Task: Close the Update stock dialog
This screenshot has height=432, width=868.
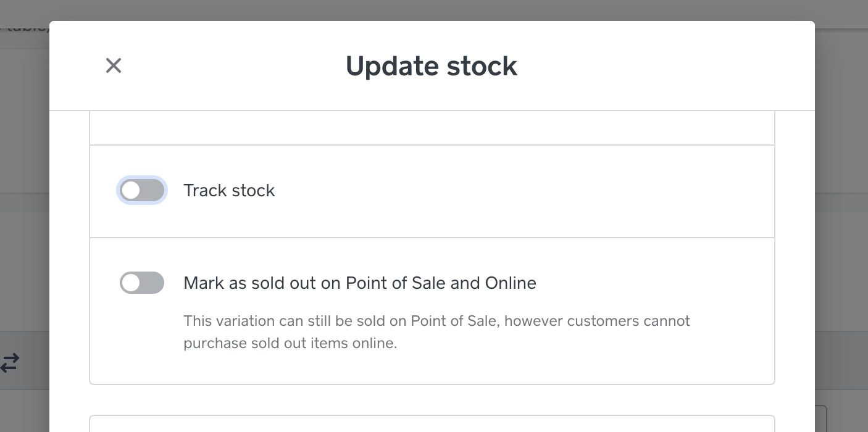Action: 114,65
